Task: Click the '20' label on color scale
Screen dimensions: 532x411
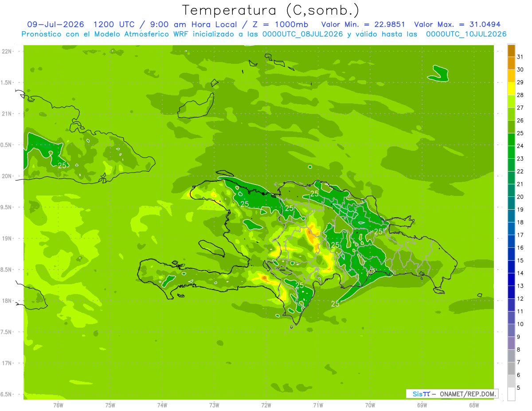Action: coord(520,196)
